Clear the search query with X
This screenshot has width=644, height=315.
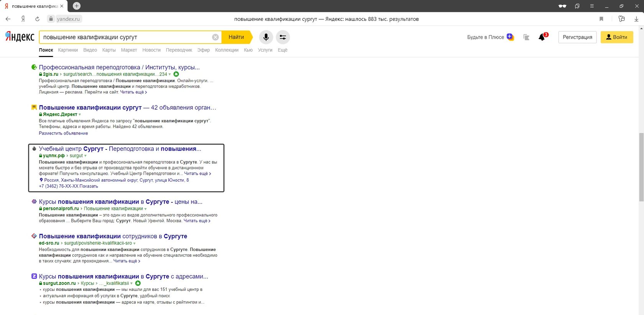(x=215, y=37)
